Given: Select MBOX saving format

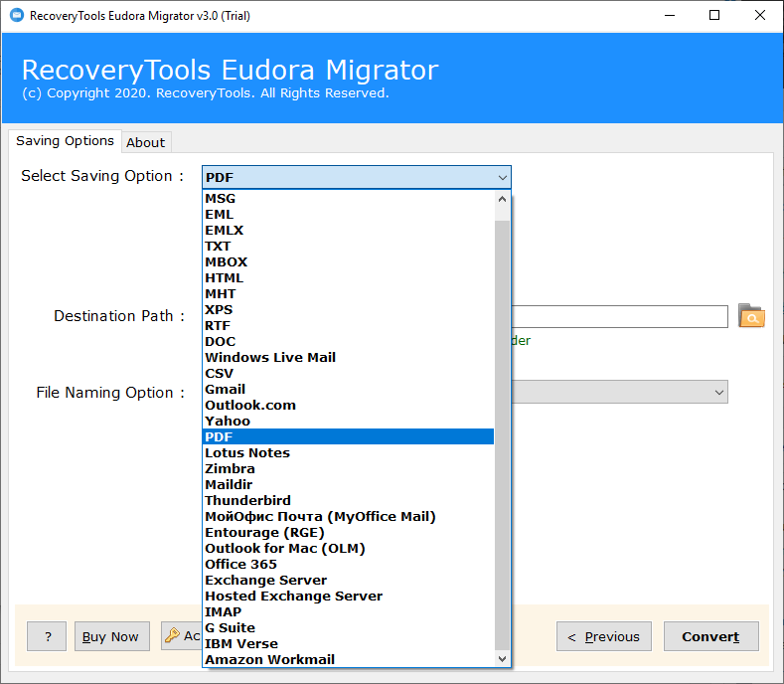Looking at the screenshot, I should pos(349,262).
